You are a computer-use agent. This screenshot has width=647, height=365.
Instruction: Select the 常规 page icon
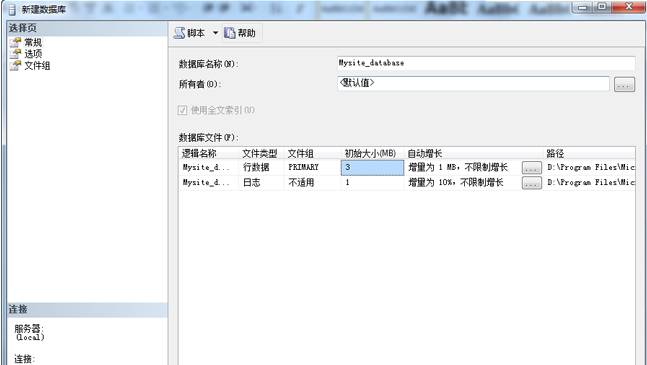(x=15, y=42)
